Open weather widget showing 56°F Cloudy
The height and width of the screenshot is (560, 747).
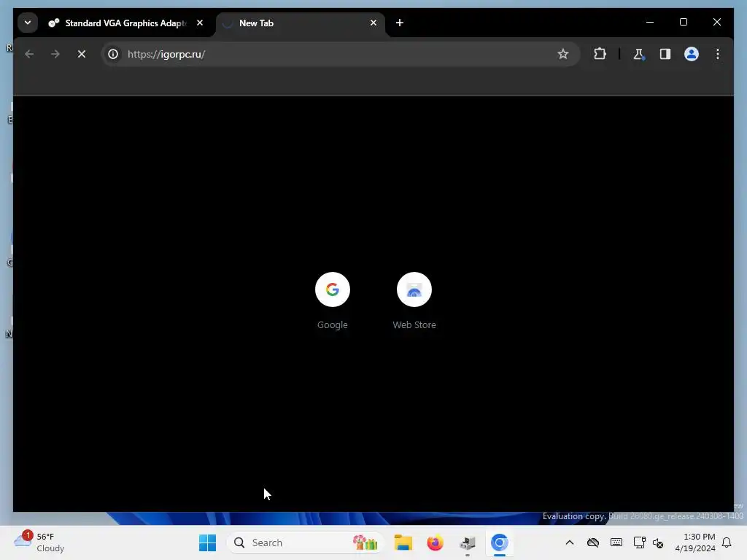coord(39,542)
